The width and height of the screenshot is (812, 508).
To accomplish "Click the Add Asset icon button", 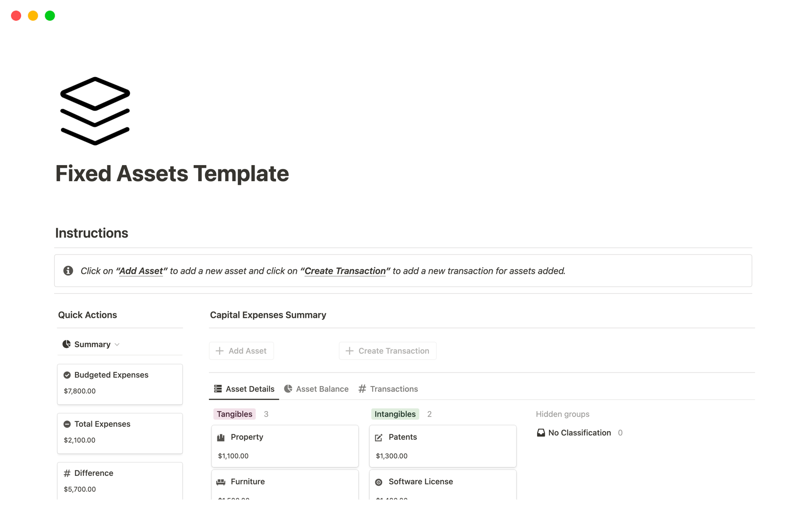I will click(x=220, y=351).
